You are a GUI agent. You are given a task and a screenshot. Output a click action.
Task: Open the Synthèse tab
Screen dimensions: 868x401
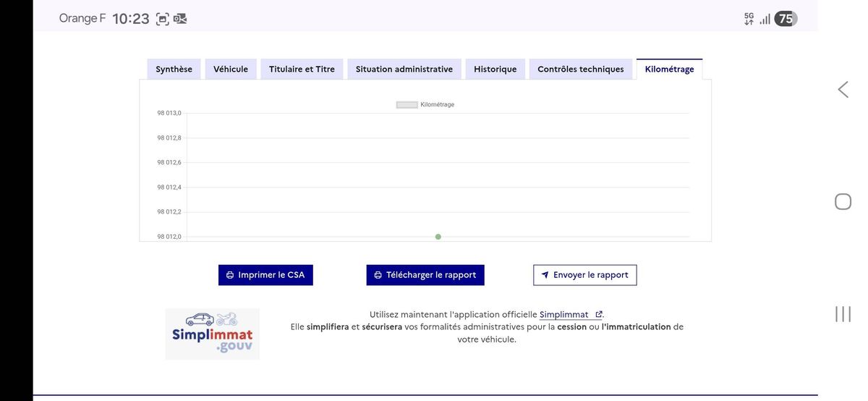click(174, 69)
